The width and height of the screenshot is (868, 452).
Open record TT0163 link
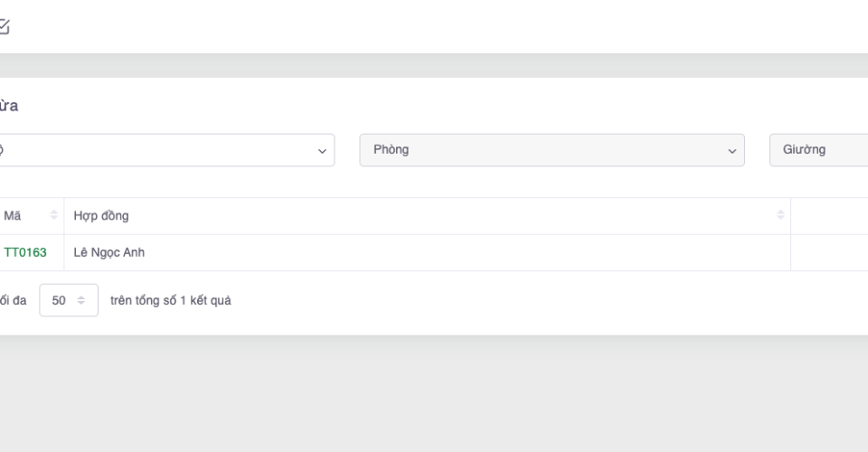point(25,253)
